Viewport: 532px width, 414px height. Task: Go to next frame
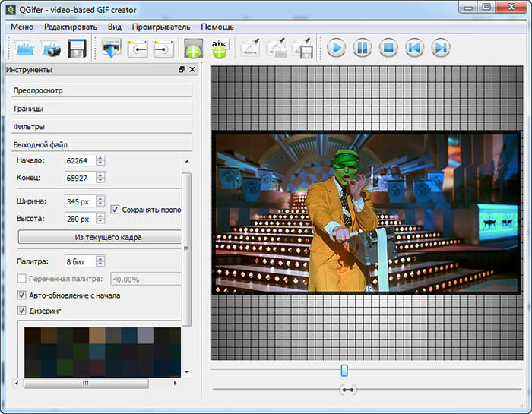click(x=441, y=47)
